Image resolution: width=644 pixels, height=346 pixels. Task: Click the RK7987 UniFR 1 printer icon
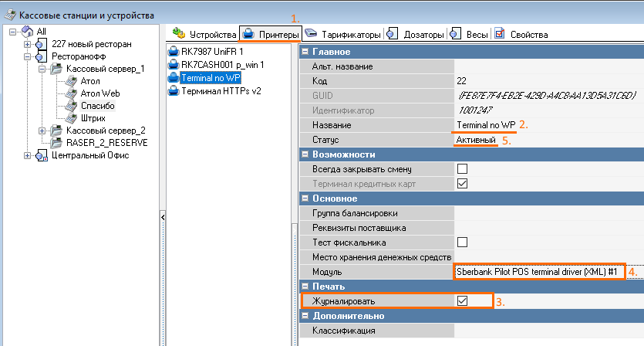pos(174,51)
